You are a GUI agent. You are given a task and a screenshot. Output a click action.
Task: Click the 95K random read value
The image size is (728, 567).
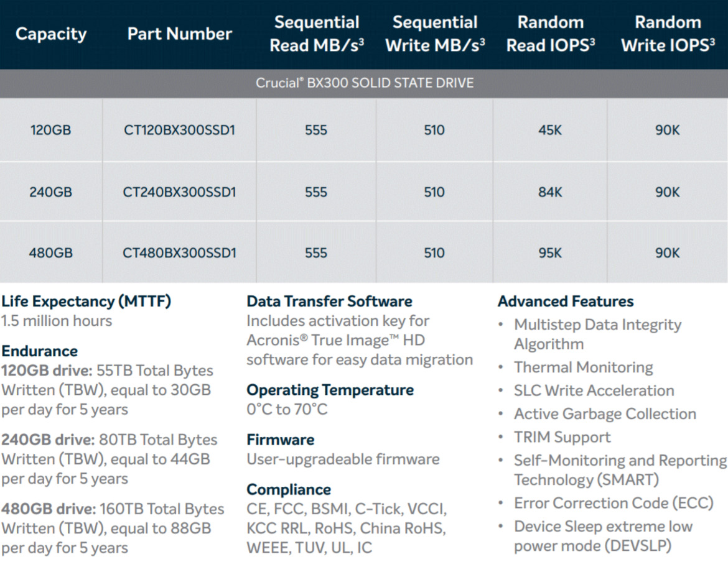coord(550,253)
